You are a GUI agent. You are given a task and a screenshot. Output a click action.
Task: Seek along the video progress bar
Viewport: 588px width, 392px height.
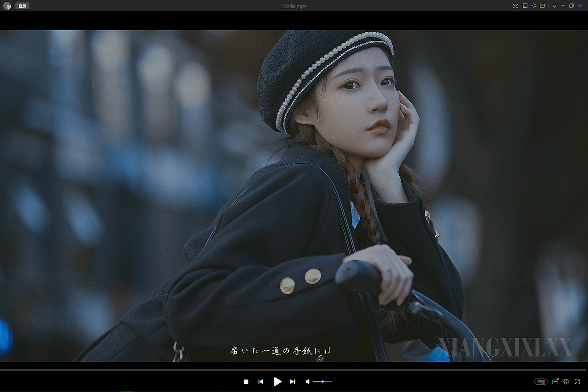pyautogui.click(x=293, y=370)
